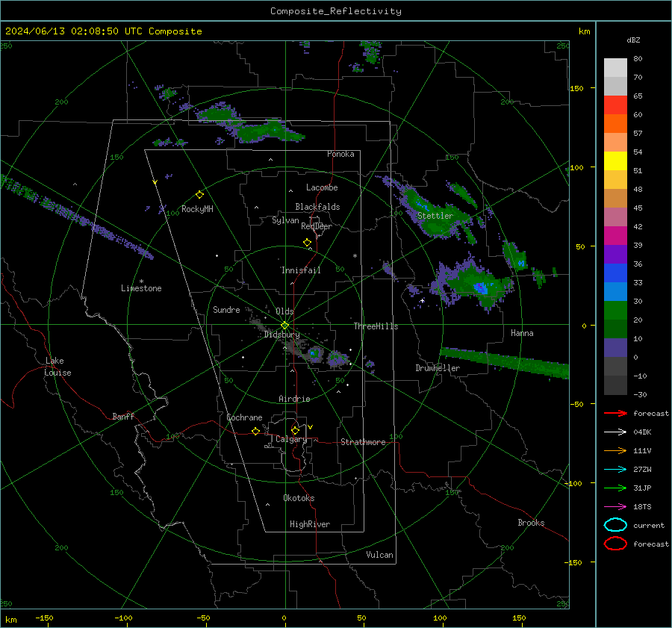Select the white 04DK arrow in legend
This screenshot has width=672, height=628.
[615, 432]
